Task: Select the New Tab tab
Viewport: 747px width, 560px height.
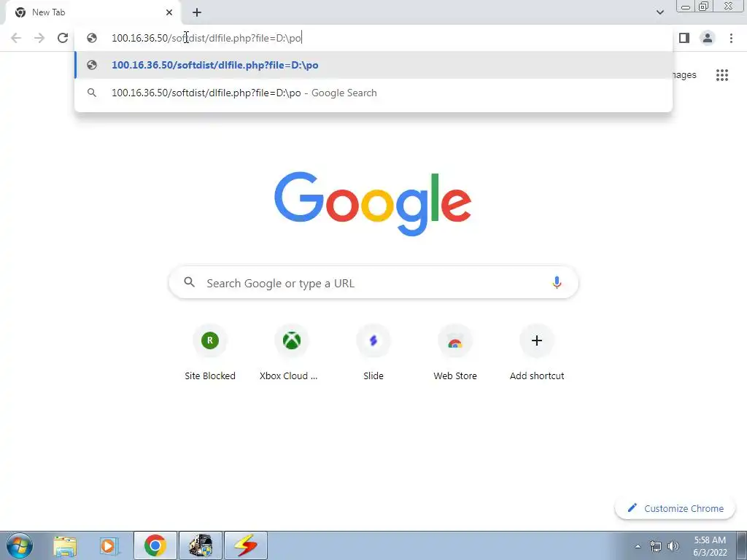Action: coord(93,12)
